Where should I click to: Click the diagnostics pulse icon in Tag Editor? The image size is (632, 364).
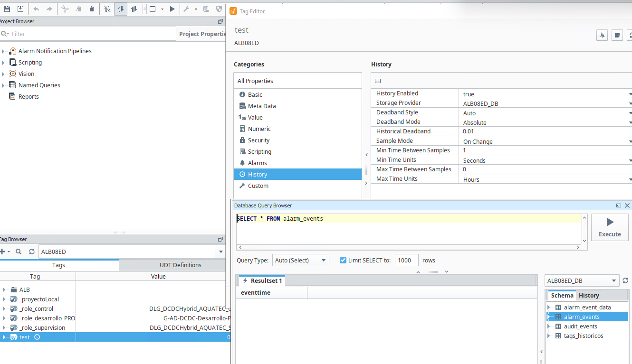coord(602,35)
